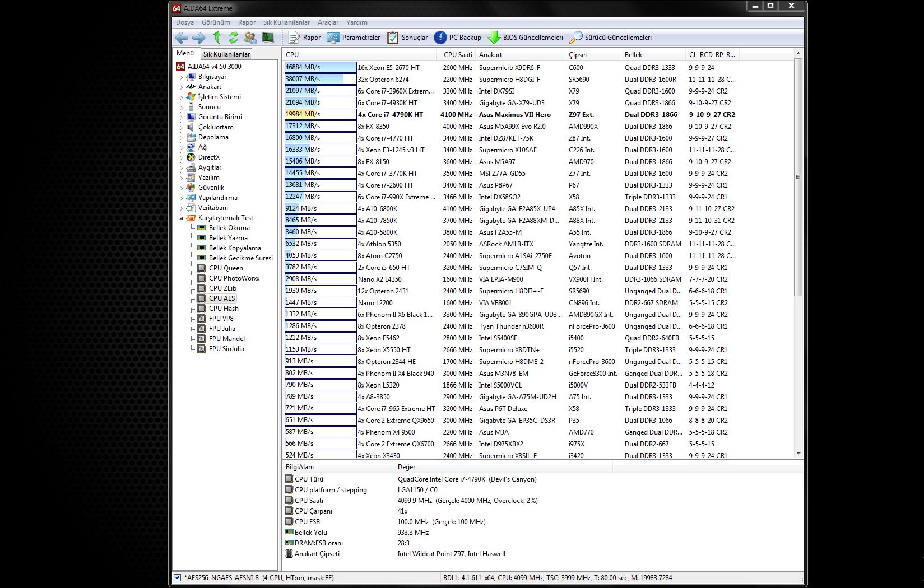Click scroll-down arrow of results list
The height and width of the screenshot is (588, 924).
[x=798, y=454]
